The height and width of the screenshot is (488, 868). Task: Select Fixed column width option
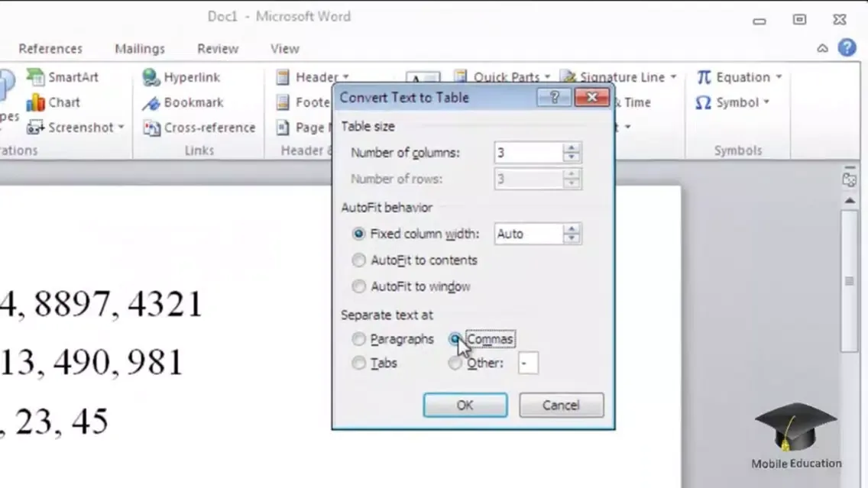416,234
